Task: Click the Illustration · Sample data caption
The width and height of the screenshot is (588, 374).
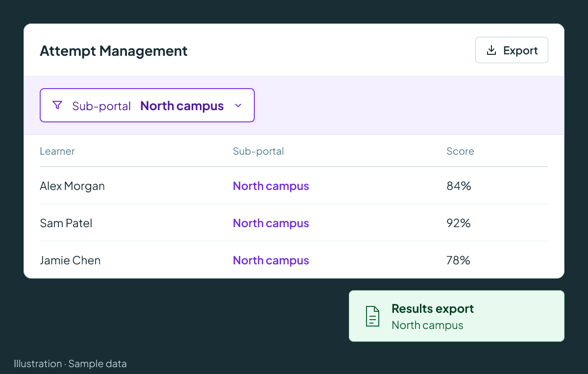Action: point(70,364)
